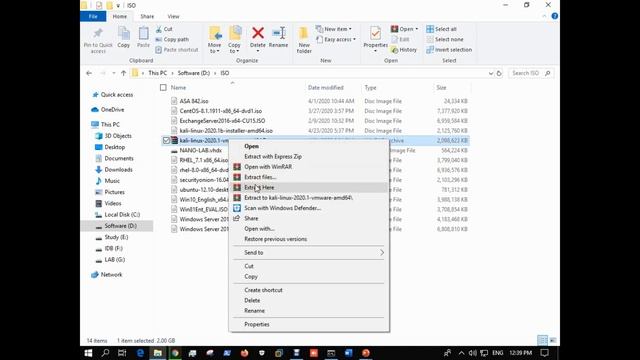Go up one folder level

tap(123, 73)
